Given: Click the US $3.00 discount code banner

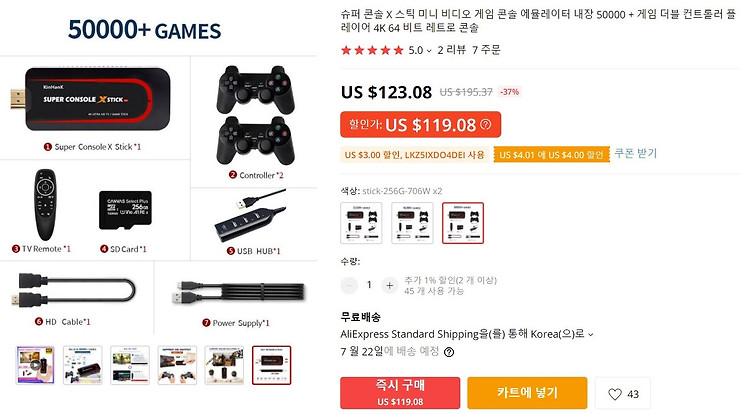Looking at the screenshot, I should coord(415,155).
